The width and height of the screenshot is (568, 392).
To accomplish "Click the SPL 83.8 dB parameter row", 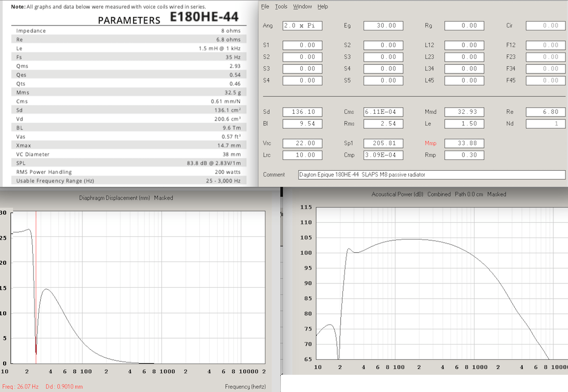I will [x=128, y=163].
